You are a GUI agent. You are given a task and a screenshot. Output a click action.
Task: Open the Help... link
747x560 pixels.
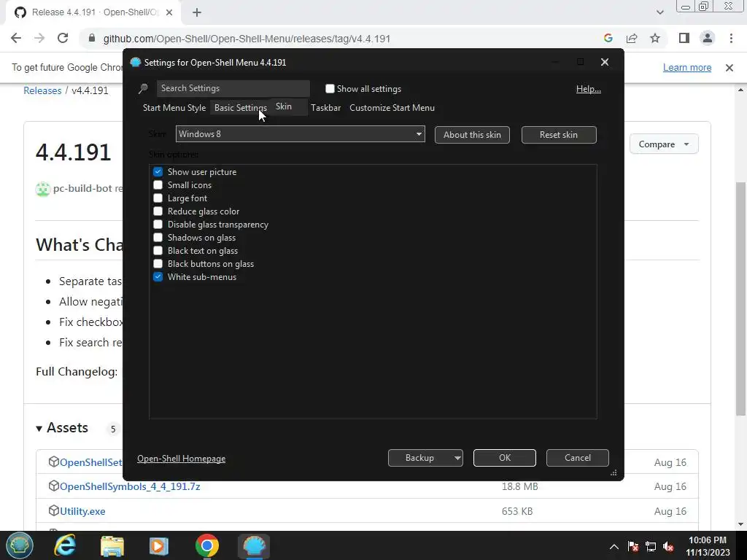[x=589, y=88]
